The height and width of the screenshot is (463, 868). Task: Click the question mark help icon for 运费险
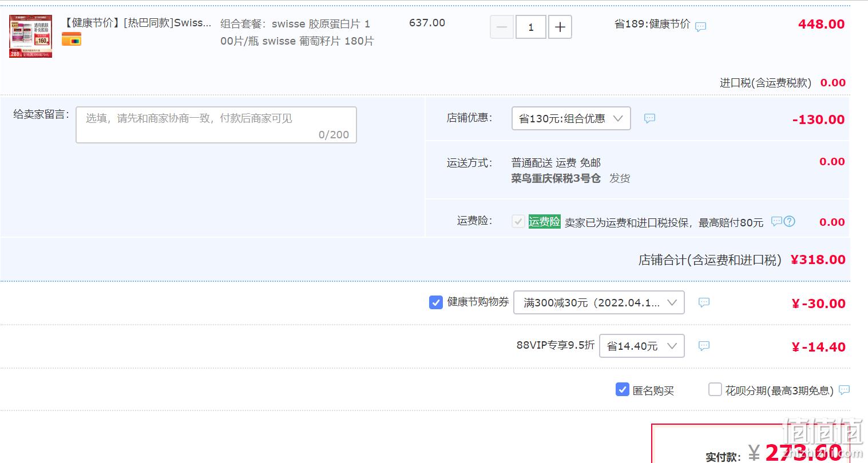coord(790,221)
